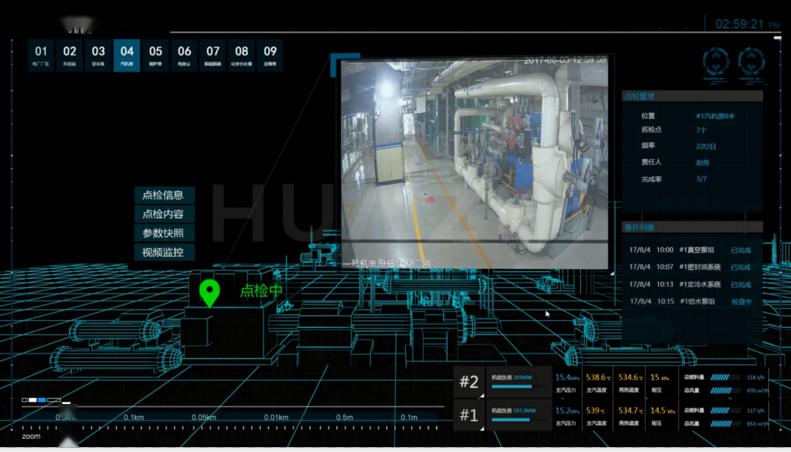Choose the 视频监控 menu entry
The width and height of the screenshot is (791, 452).
[x=164, y=252]
